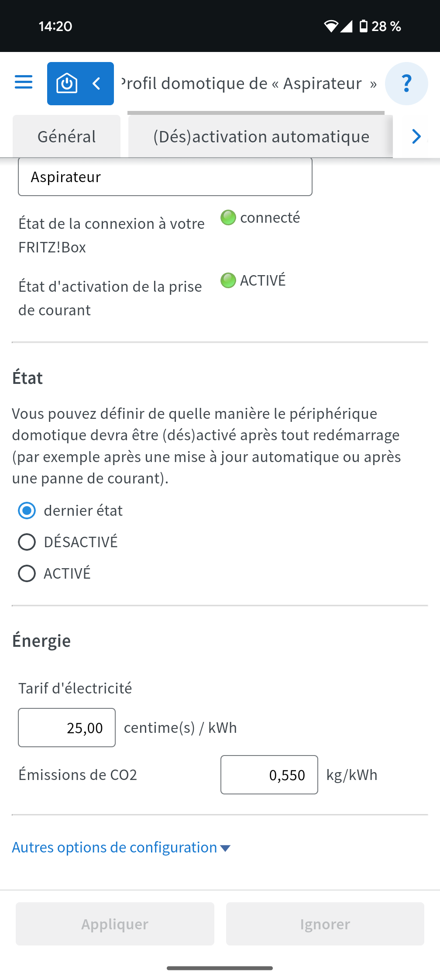Open the hamburger navigation menu

pos(24,83)
